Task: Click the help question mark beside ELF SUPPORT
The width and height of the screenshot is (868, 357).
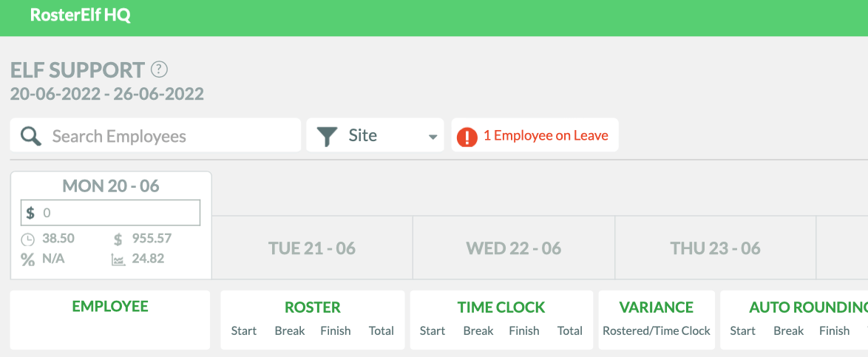Action: (x=159, y=69)
